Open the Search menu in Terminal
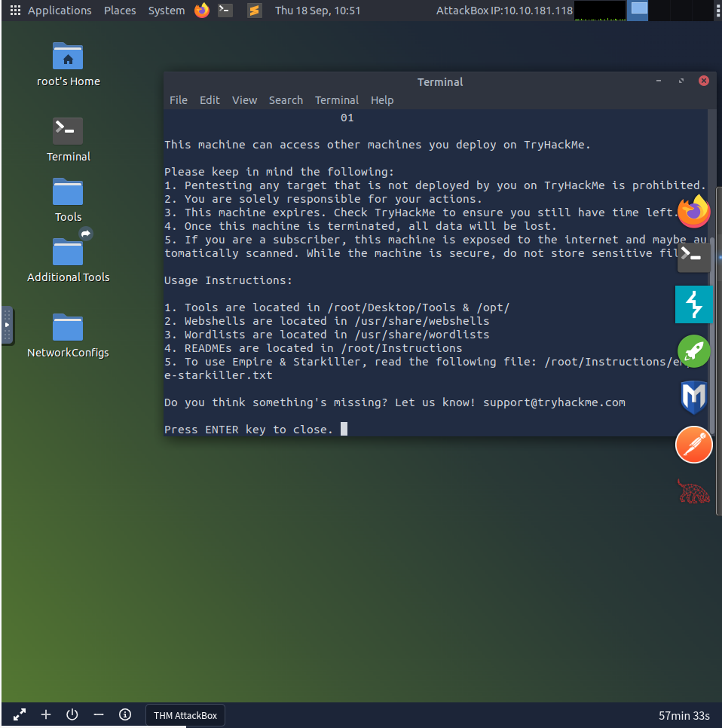The width and height of the screenshot is (722, 728). pos(286,100)
